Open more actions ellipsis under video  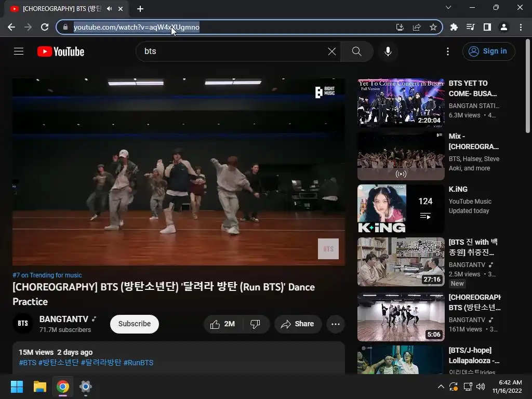coord(336,324)
